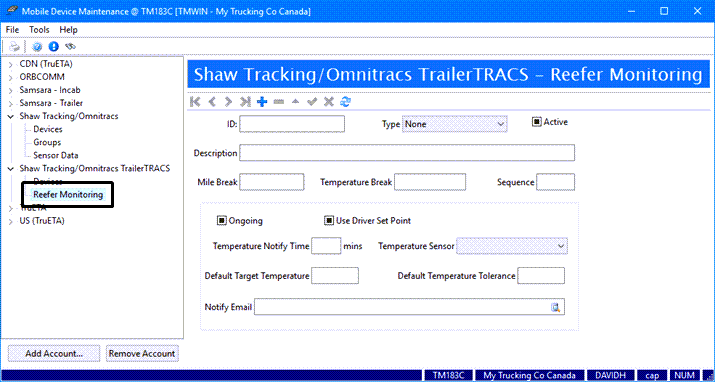This screenshot has width=715, height=382.
Task: Click the blue info exclamation icon
Action: [x=54, y=46]
